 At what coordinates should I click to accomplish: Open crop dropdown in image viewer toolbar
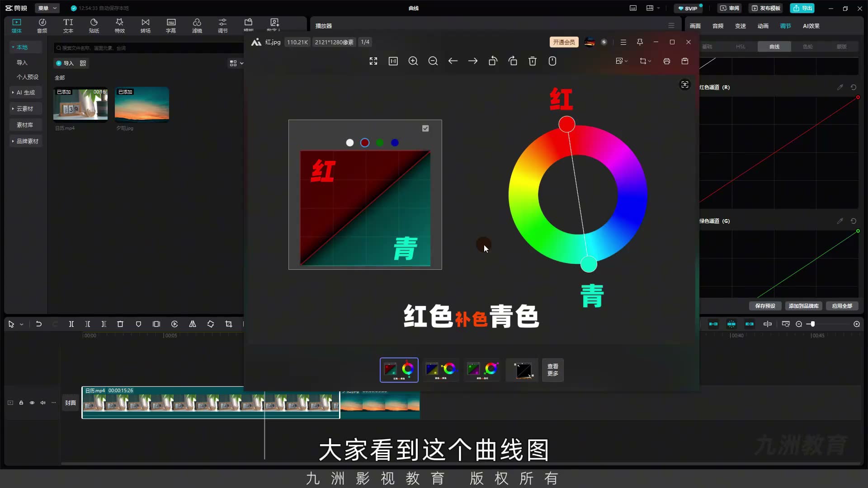click(646, 61)
